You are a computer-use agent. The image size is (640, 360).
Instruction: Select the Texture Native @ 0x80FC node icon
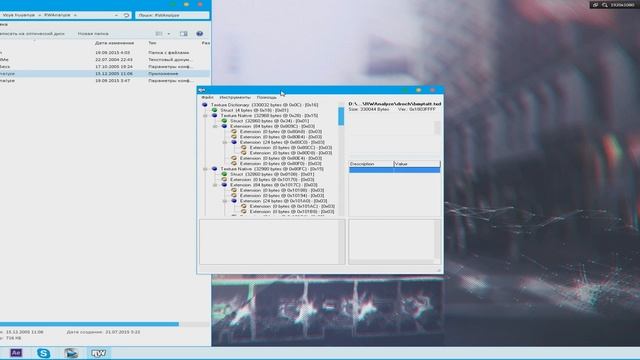215,169
